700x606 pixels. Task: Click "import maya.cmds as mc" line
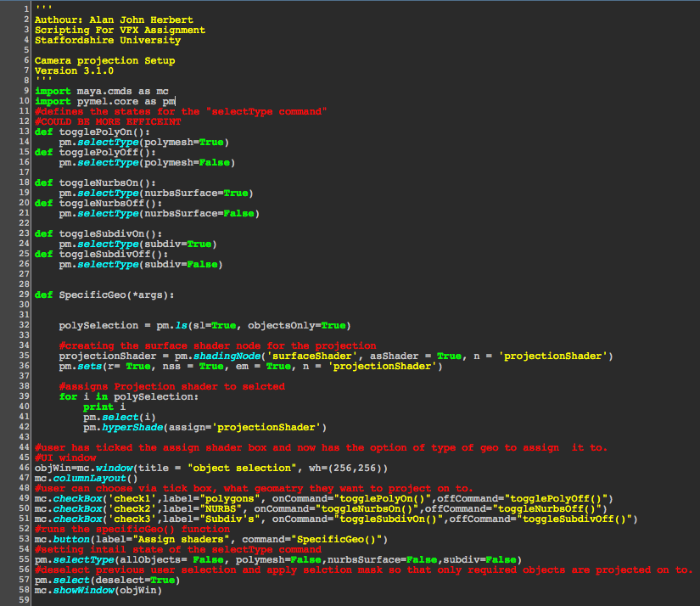pos(102,91)
